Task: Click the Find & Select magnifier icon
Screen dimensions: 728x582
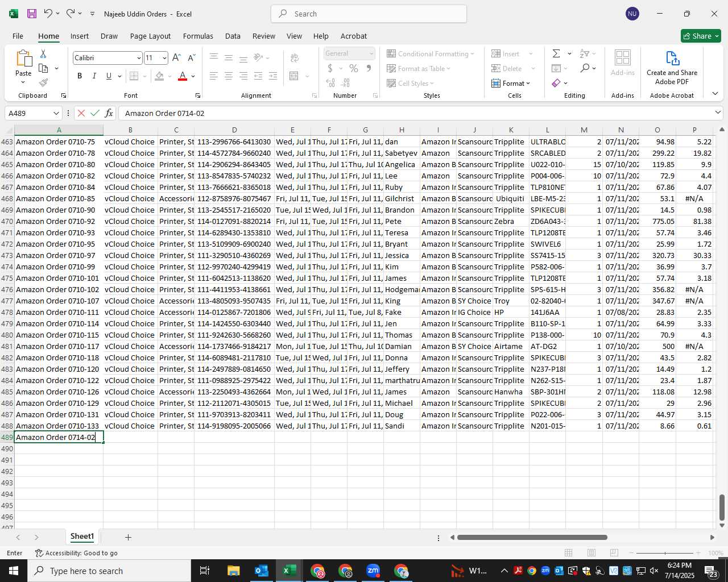Action: point(585,68)
